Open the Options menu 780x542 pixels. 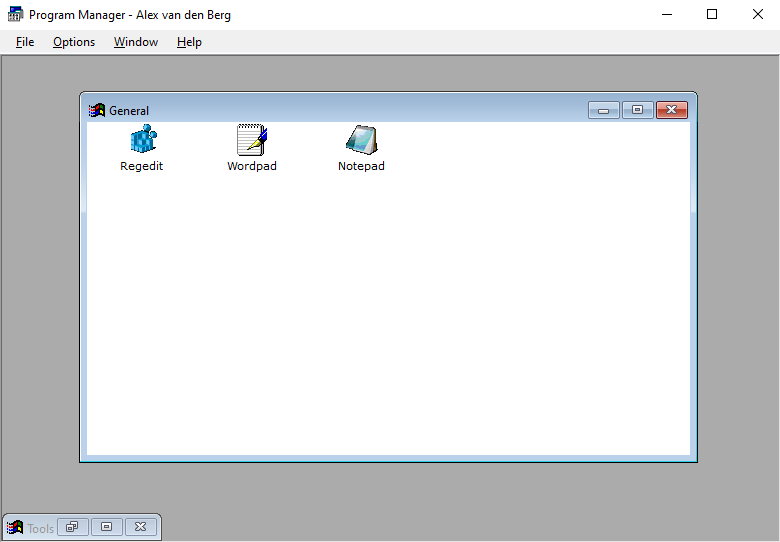point(74,42)
